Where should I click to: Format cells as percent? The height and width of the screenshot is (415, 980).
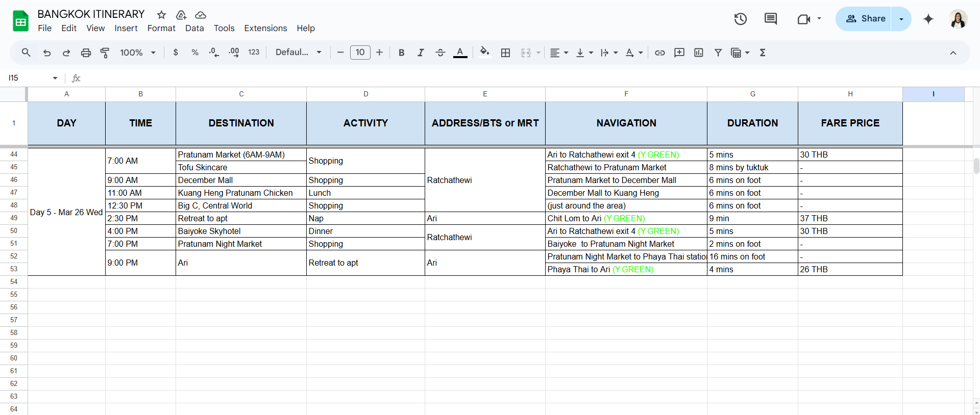(195, 53)
